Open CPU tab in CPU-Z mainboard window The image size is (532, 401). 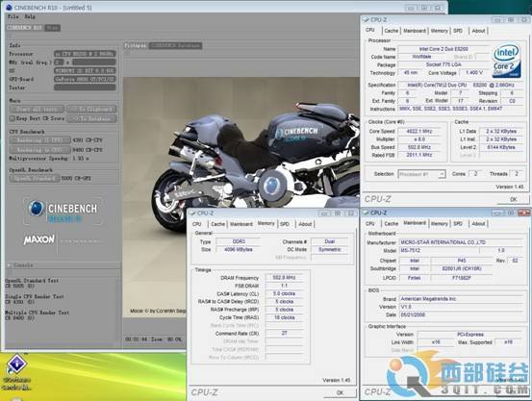pyautogui.click(x=370, y=223)
